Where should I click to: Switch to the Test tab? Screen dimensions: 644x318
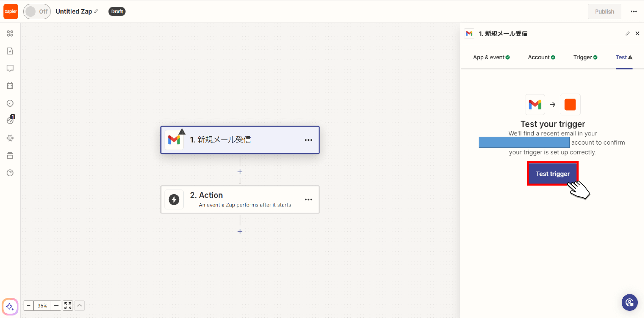pyautogui.click(x=624, y=57)
